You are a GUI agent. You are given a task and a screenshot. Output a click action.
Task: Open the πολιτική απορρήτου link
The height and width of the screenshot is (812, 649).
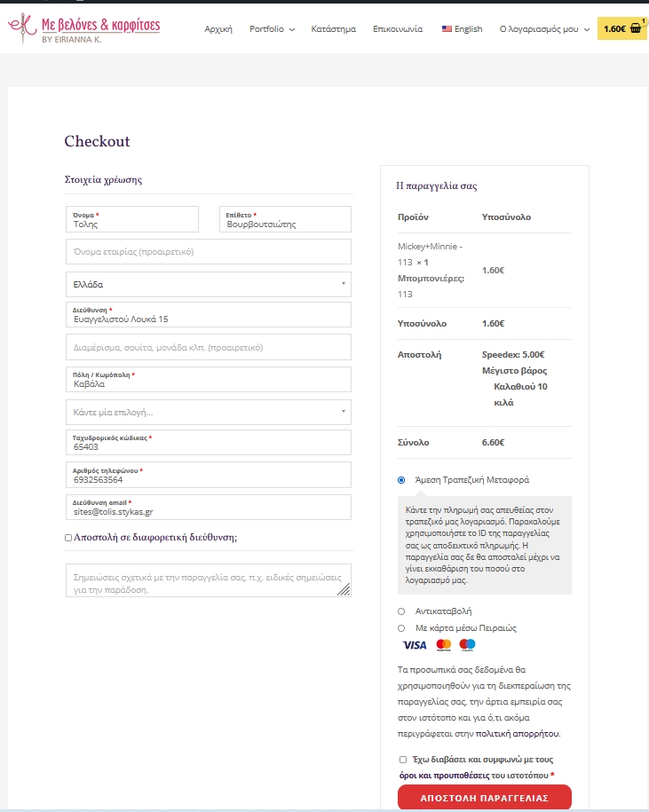(x=518, y=734)
